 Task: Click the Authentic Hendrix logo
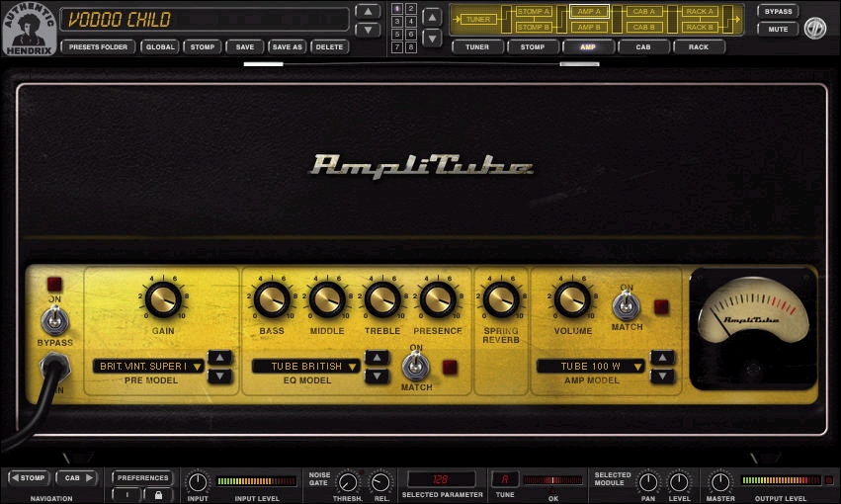coord(29,29)
